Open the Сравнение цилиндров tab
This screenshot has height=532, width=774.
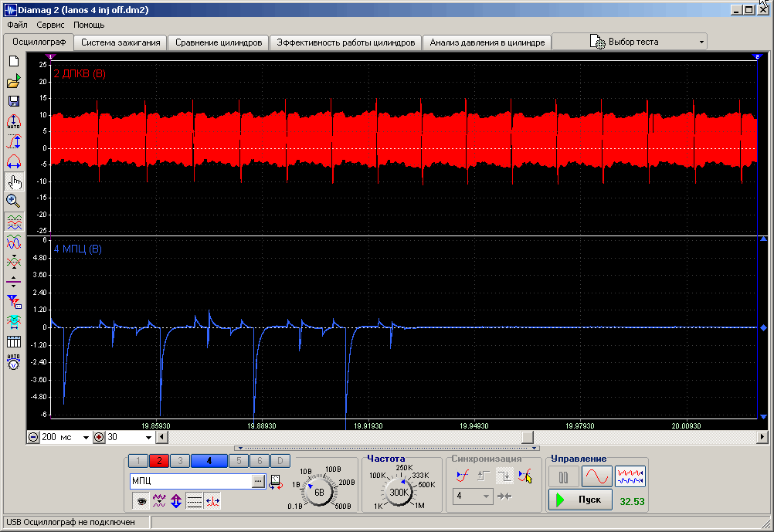point(218,42)
